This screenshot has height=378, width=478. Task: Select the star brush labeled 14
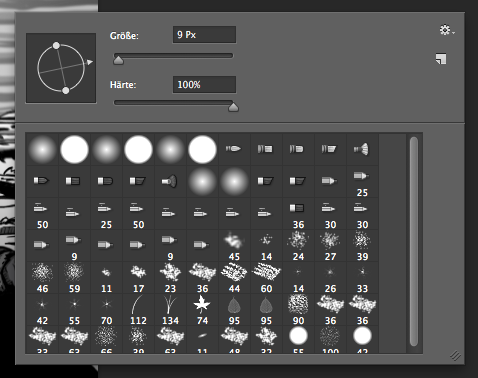tap(298, 277)
